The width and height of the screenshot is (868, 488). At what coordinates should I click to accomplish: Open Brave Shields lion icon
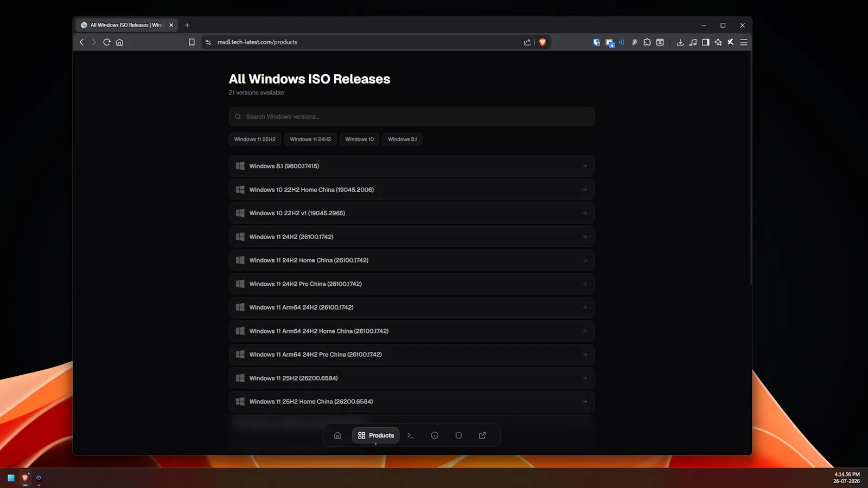coord(542,42)
